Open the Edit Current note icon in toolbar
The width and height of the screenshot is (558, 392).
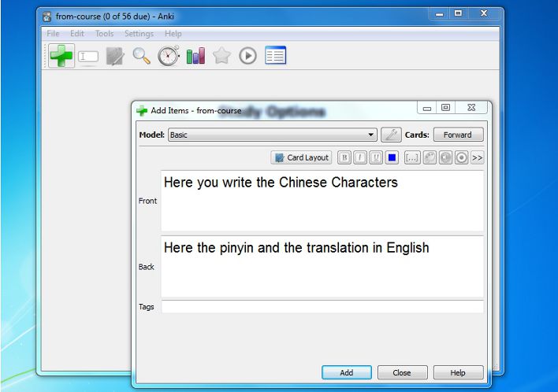click(115, 56)
